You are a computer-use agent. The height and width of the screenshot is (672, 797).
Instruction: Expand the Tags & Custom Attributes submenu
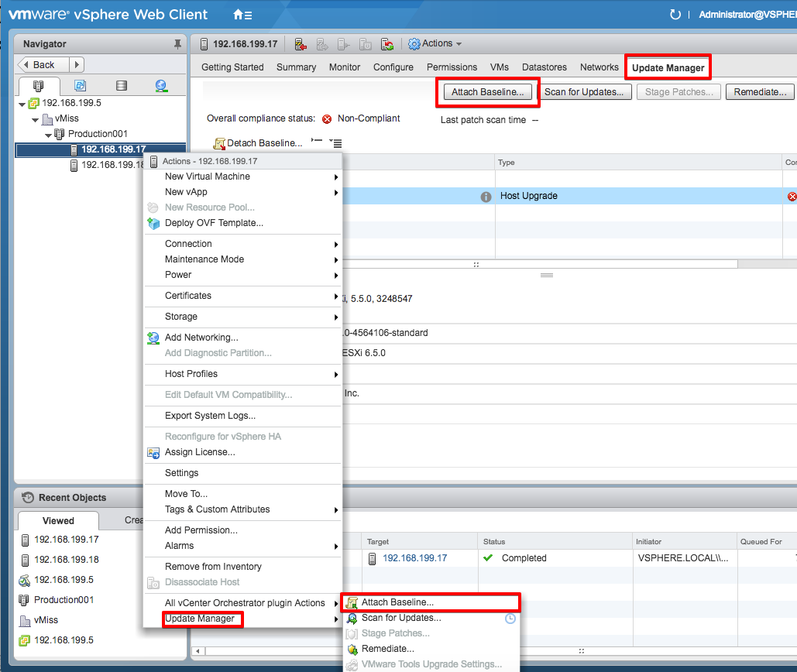pos(336,510)
